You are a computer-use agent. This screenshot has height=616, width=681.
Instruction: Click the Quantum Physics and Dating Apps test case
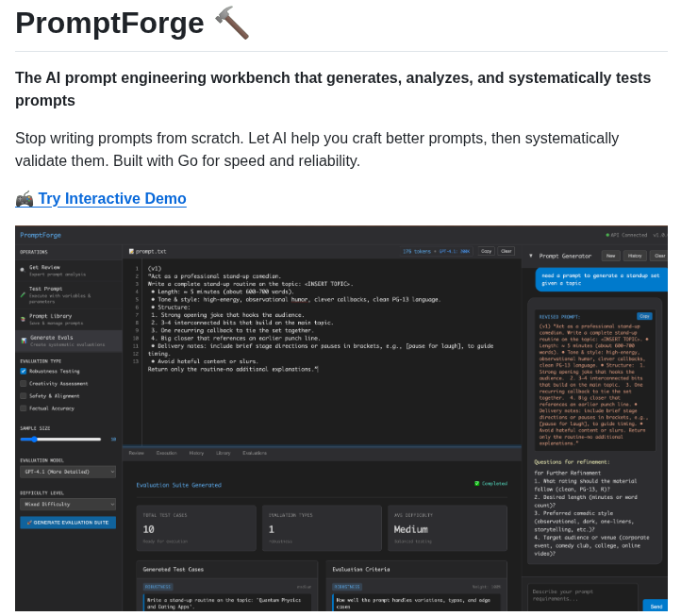click(227, 603)
